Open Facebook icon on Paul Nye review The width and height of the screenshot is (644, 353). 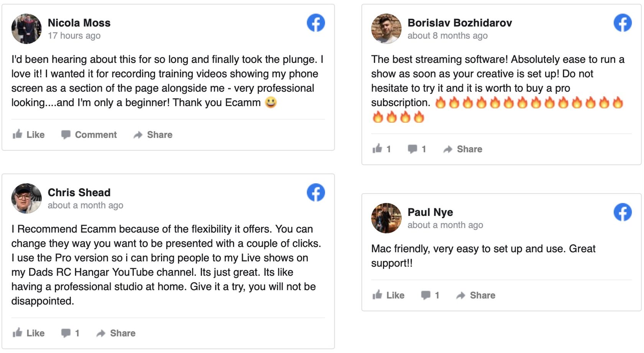click(x=622, y=212)
